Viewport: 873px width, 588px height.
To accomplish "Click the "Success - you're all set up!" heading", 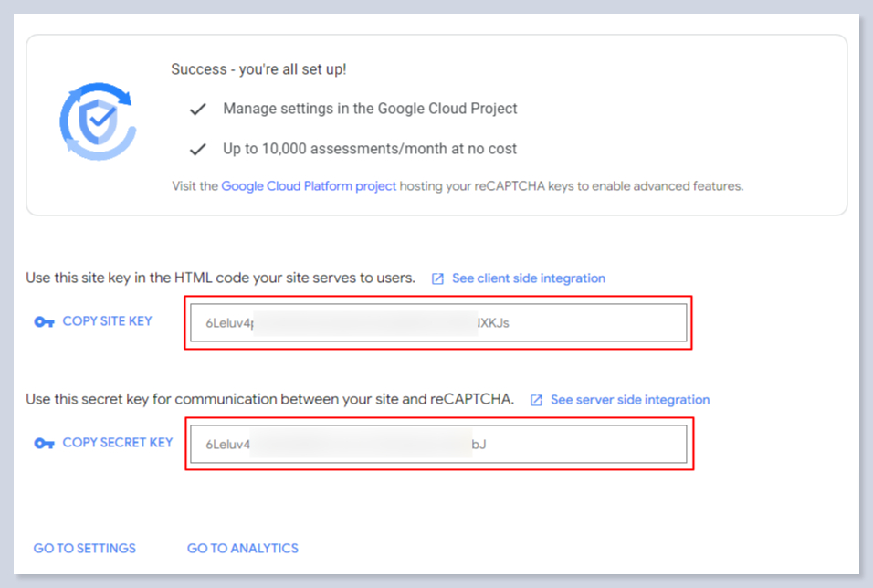I will point(258,69).
